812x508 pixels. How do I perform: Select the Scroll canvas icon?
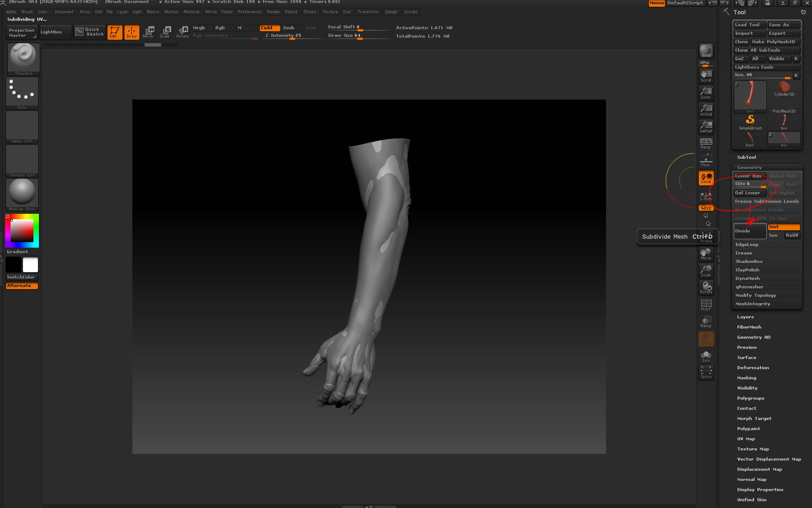tap(706, 76)
